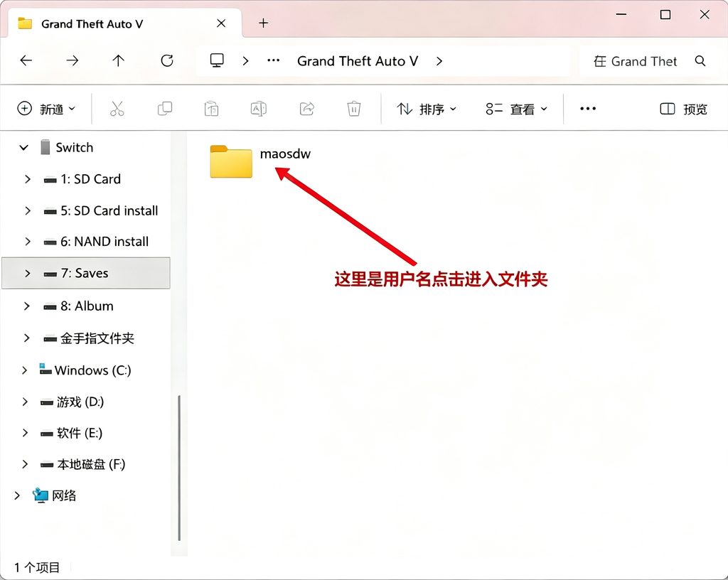Expand the 金手指文件夹 node
Viewport: 728px width, 580px height.
(x=26, y=338)
